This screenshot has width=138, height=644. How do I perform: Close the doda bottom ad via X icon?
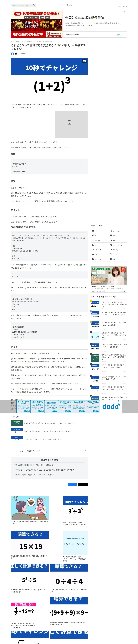point(120,401)
